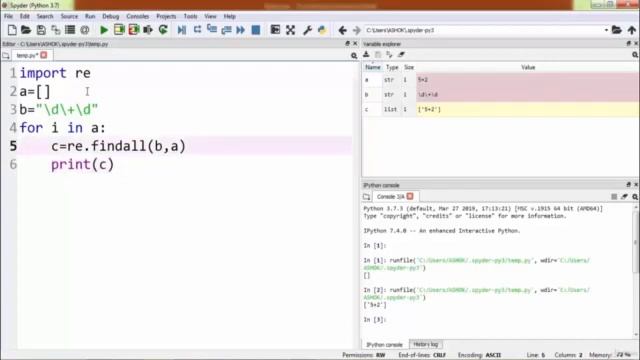The width and height of the screenshot is (640, 360).
Task: Click the @ symbol toolbar icon
Action: point(84,30)
